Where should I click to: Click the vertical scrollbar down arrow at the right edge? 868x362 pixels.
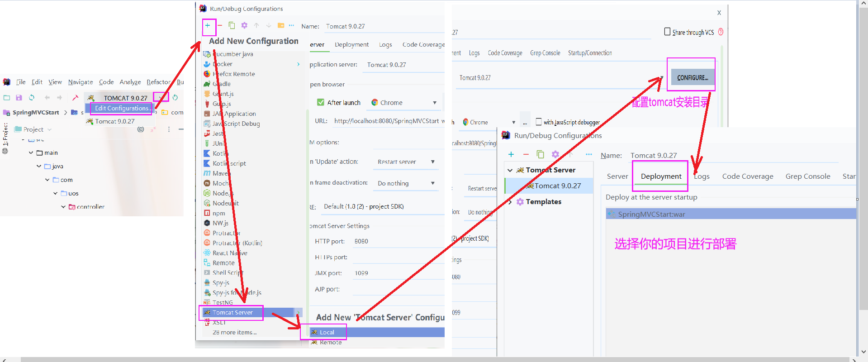click(x=863, y=352)
